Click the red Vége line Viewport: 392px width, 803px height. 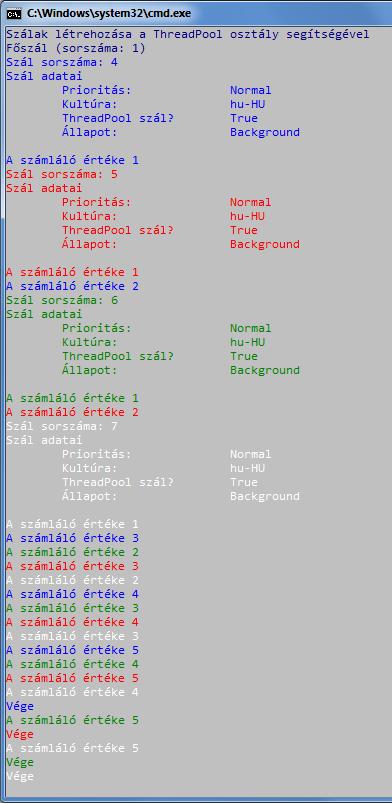pyautogui.click(x=20, y=735)
